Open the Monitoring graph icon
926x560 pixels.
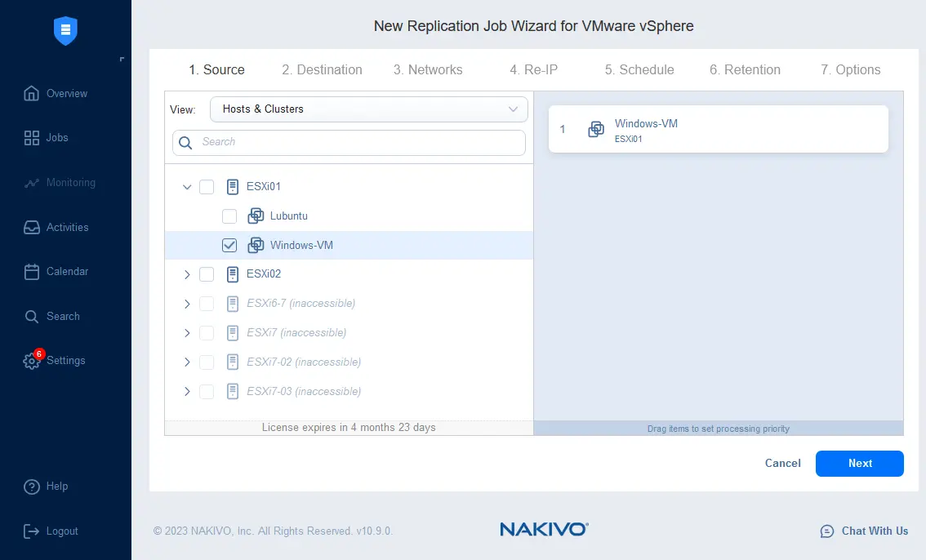[x=31, y=183]
